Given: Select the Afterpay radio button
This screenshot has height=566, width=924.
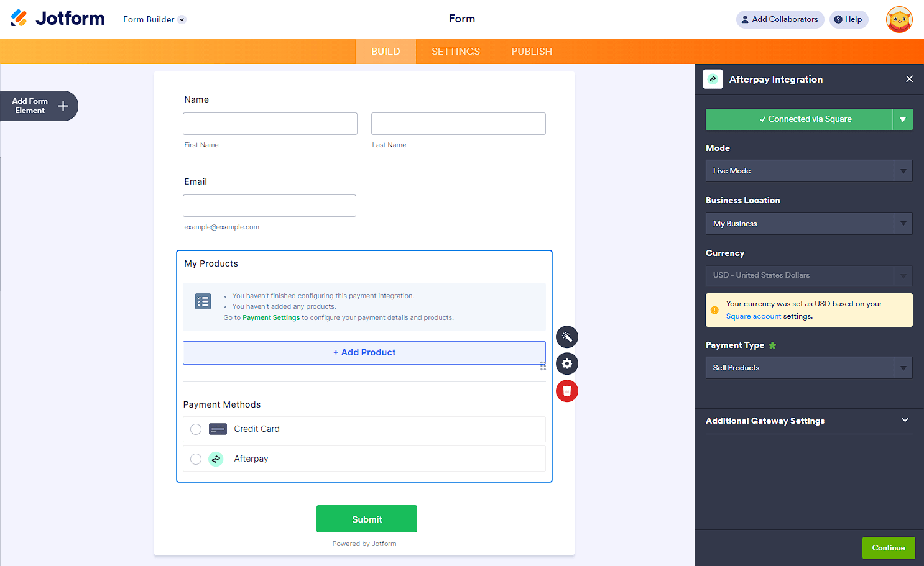Looking at the screenshot, I should pyautogui.click(x=196, y=459).
